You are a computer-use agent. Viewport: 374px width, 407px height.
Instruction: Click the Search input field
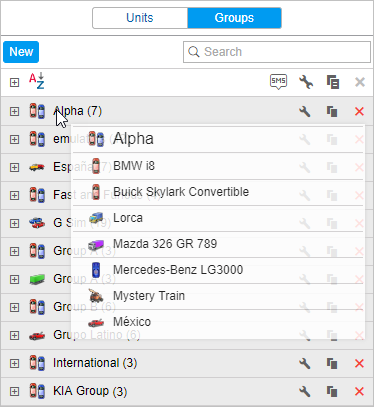tap(277, 52)
